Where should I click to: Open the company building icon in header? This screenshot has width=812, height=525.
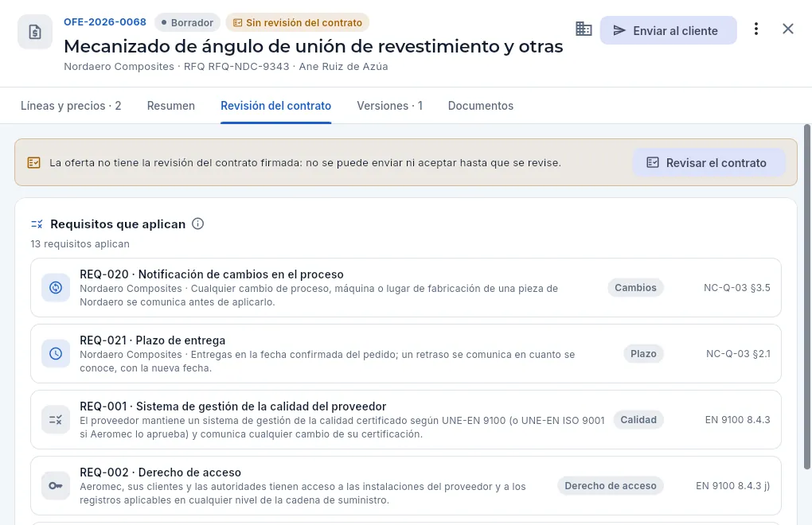(x=584, y=29)
